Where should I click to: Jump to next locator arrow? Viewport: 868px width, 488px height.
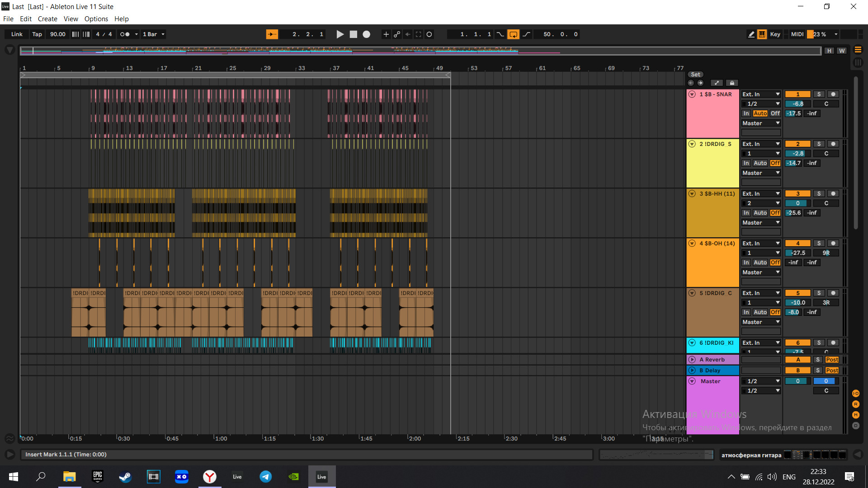[700, 83]
